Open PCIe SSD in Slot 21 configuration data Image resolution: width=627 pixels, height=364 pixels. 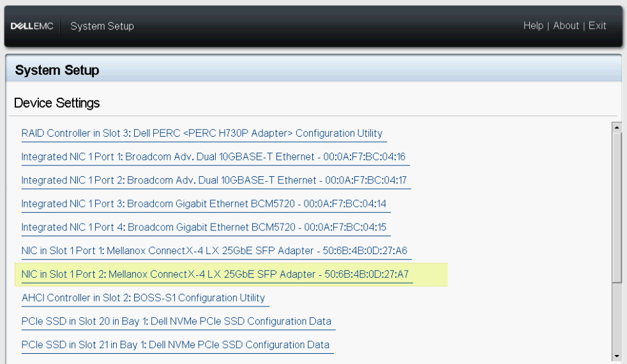pyautogui.click(x=176, y=345)
